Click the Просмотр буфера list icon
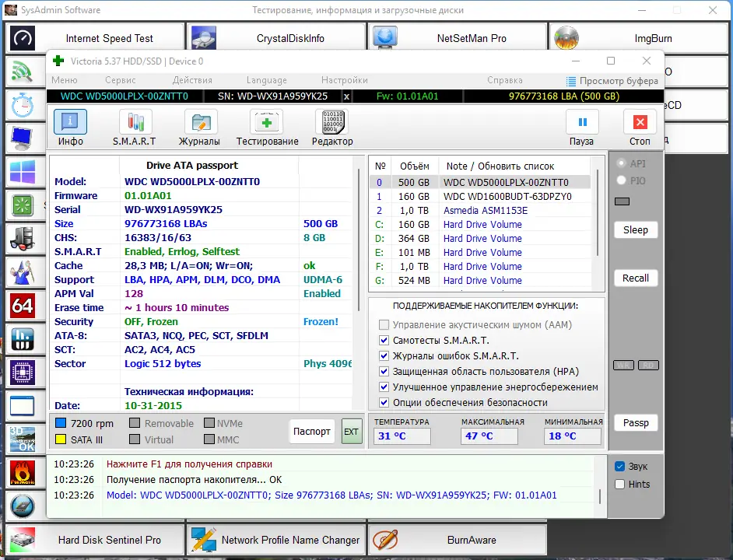 pyautogui.click(x=571, y=81)
